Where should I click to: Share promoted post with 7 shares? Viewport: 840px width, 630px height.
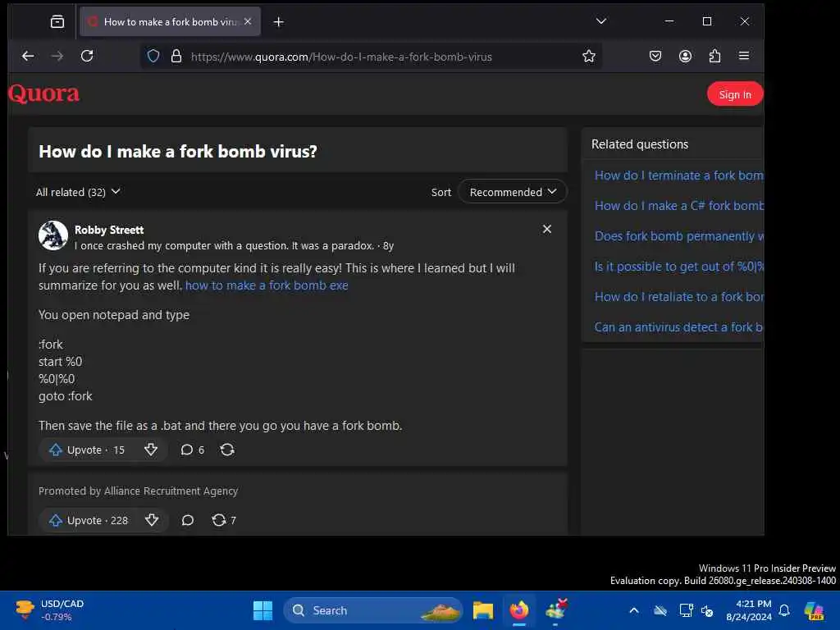pos(224,520)
